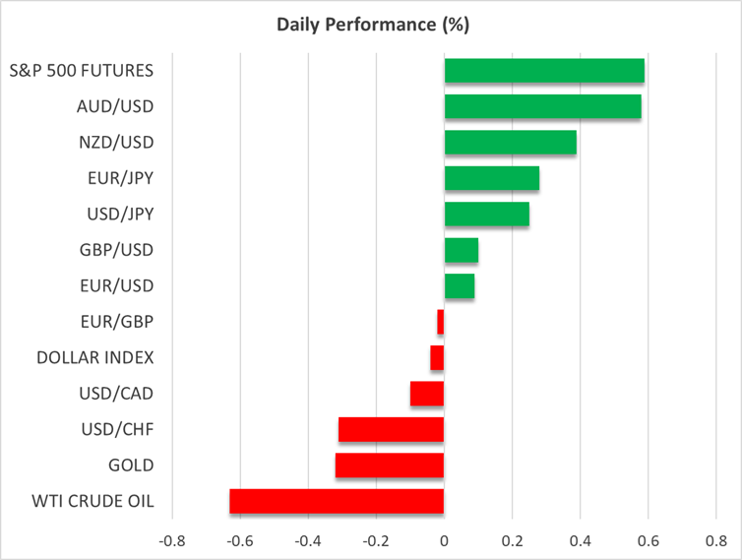Click the EUR/USD bar
The width and height of the screenshot is (742, 560).
tap(459, 285)
